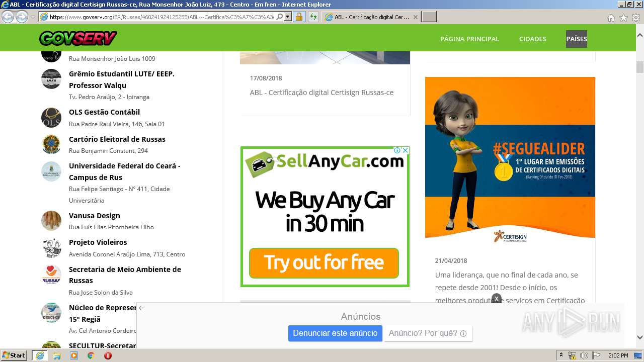Image resolution: width=644 pixels, height=362 pixels.
Task: Click the browser Forward arrow button
Action: 22,17
